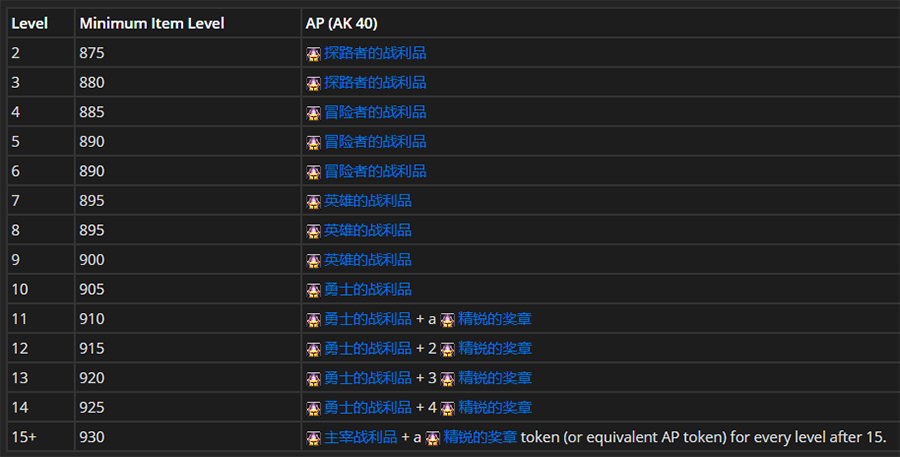This screenshot has width=900, height=457.
Task: Open the 英雄的战利品 link for Level 9
Action: [x=367, y=260]
